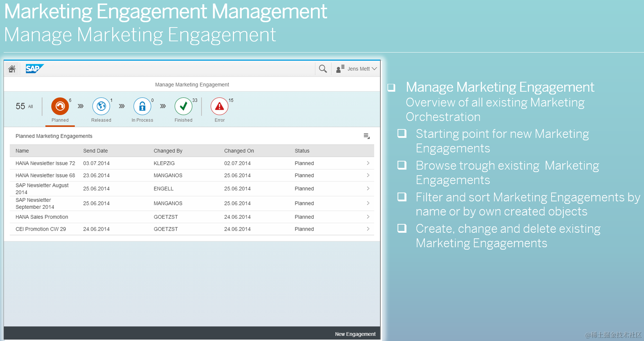Click ENGELL in Changed By column
The height and width of the screenshot is (341, 644).
pyautogui.click(x=163, y=189)
